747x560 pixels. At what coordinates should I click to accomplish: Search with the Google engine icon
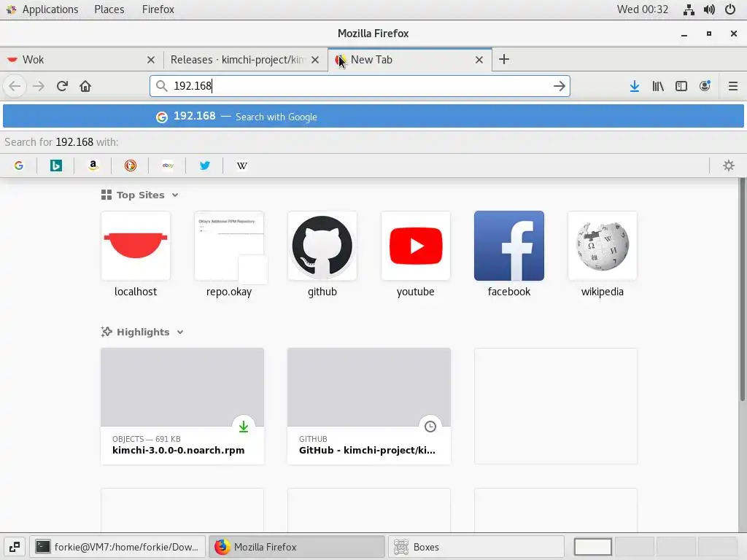pos(18,166)
